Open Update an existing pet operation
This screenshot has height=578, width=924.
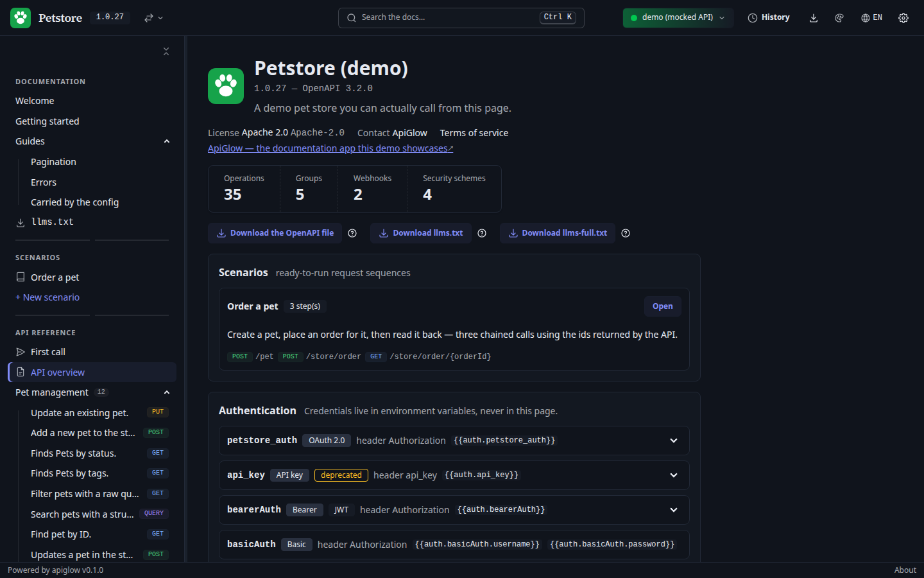99,412
